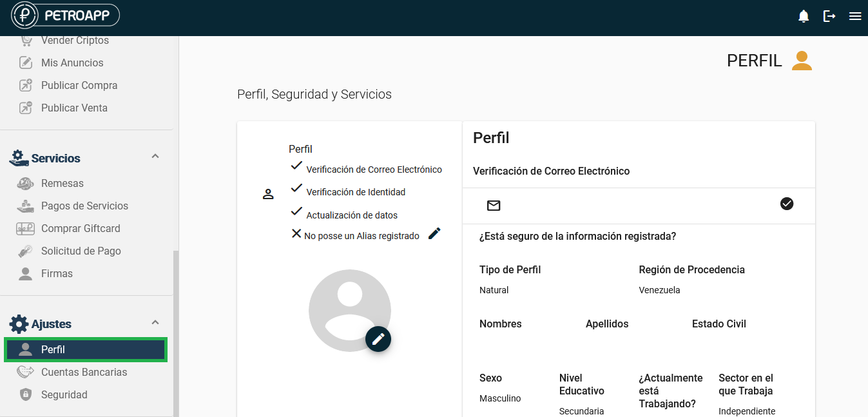868x417 pixels.
Task: Open the notifications bell
Action: pos(804,17)
